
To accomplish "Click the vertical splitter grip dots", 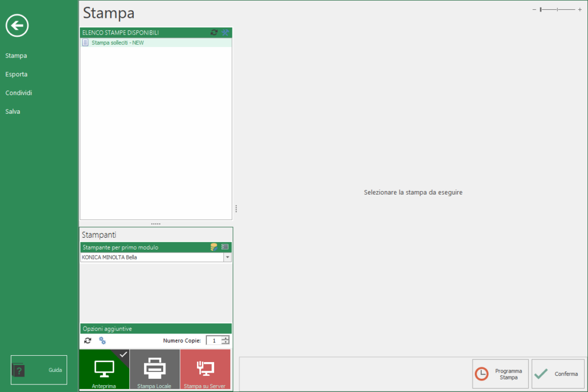I will (x=236, y=209).
